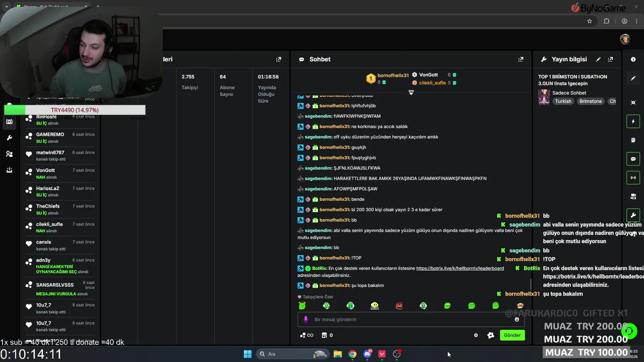Click the 01:16:58 stream duration stat
This screenshot has width=644, height=362.
(268, 89)
